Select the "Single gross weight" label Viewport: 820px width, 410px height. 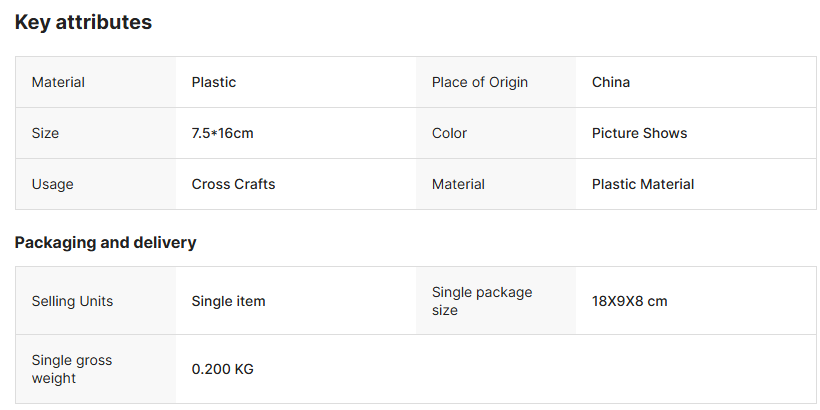(x=72, y=369)
